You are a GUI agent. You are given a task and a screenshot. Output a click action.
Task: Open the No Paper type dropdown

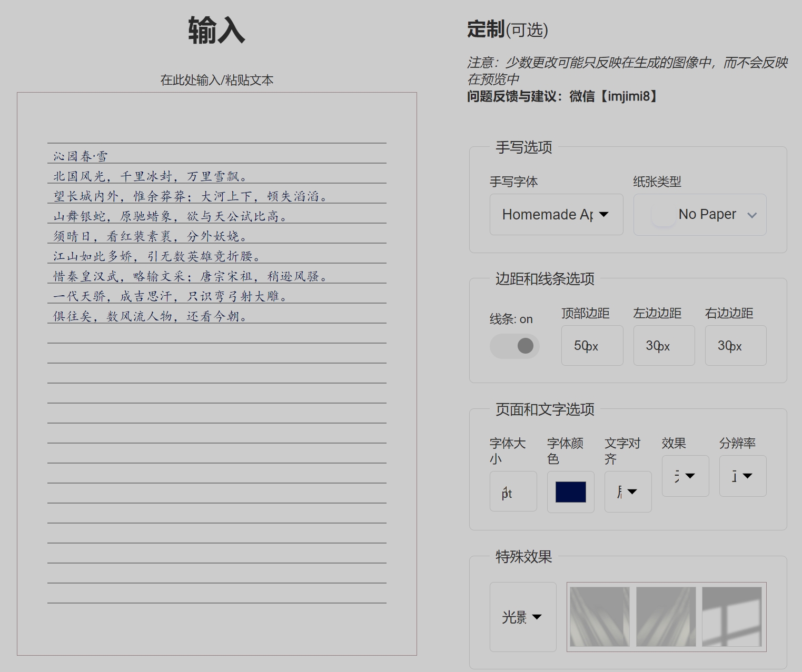click(x=700, y=215)
